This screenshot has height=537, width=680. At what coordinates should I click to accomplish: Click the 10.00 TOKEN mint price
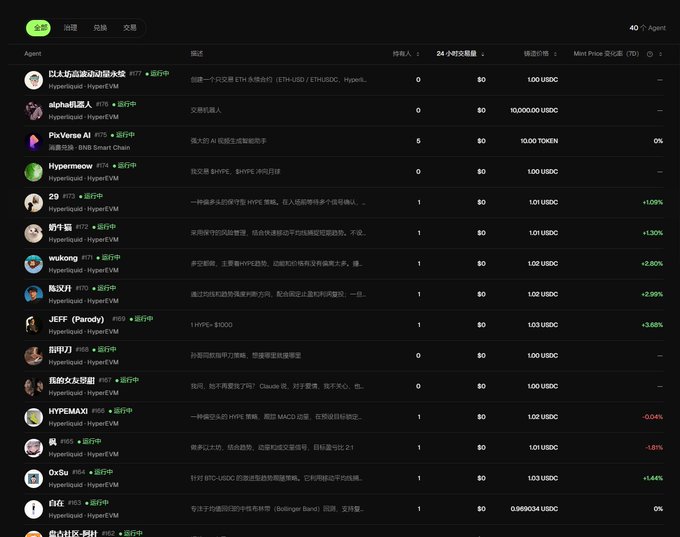(539, 141)
